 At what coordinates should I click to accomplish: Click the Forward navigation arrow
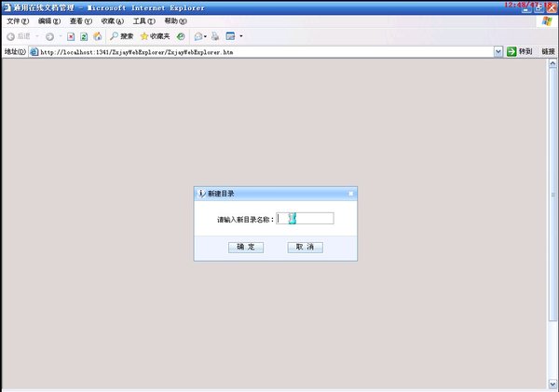49,36
